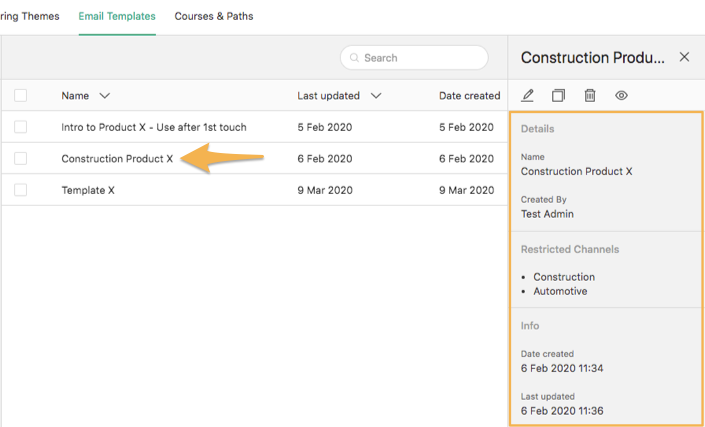
Task: Duplicate template with the copy icon
Action: coord(558,96)
